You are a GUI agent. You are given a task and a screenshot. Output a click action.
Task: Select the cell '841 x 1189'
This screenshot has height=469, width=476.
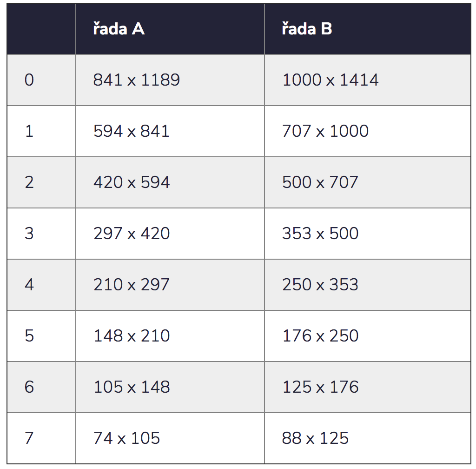(x=170, y=80)
